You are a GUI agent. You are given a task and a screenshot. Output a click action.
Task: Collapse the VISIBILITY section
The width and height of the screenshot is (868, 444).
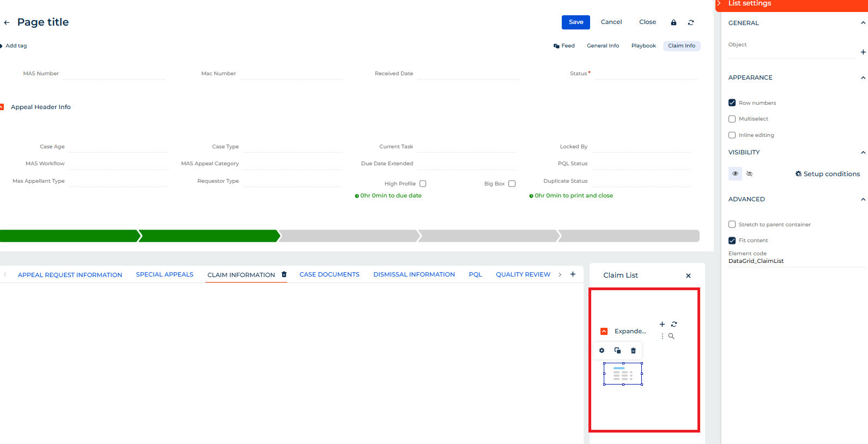863,152
